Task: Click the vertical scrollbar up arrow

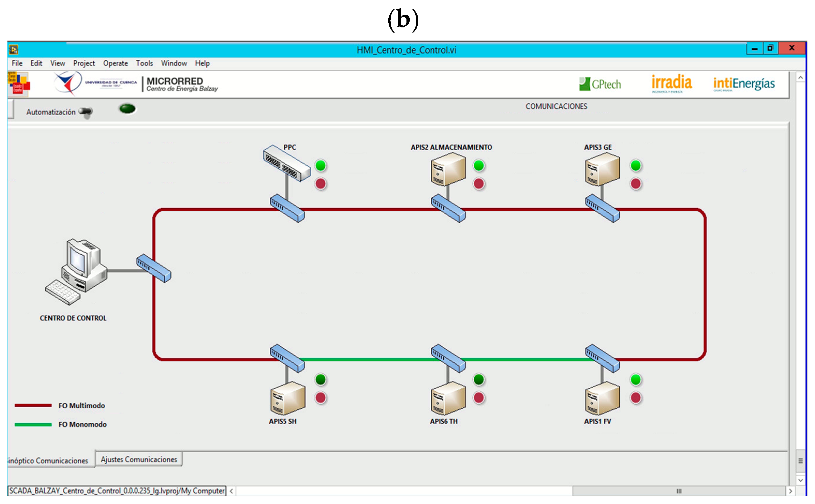Action: [800, 78]
